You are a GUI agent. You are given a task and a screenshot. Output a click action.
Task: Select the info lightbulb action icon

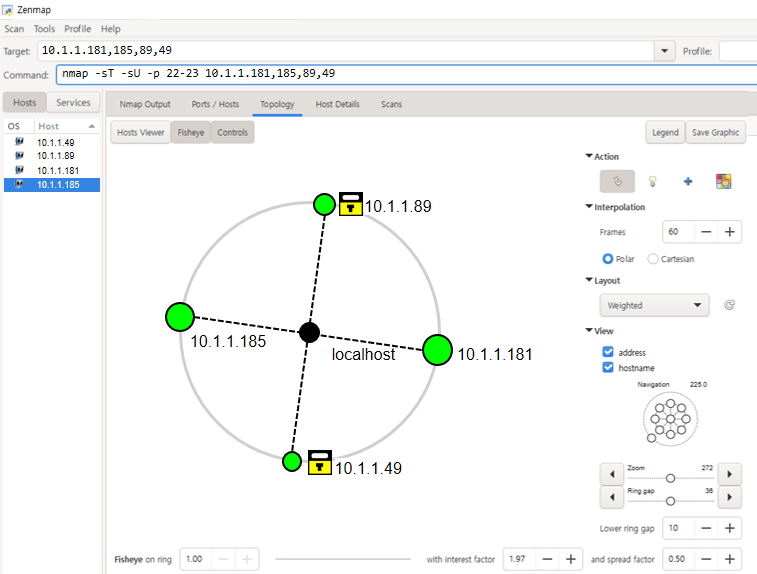point(652,182)
